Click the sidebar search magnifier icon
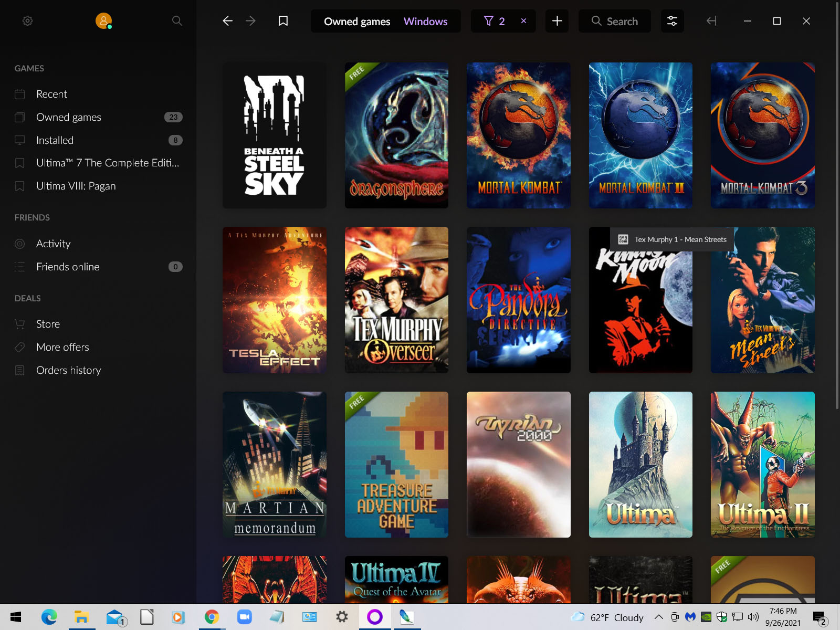Screen dimensions: 840x630 (x=177, y=21)
